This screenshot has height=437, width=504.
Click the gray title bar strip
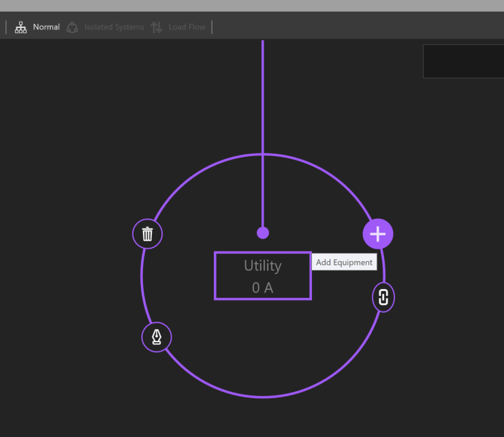(x=252, y=5)
